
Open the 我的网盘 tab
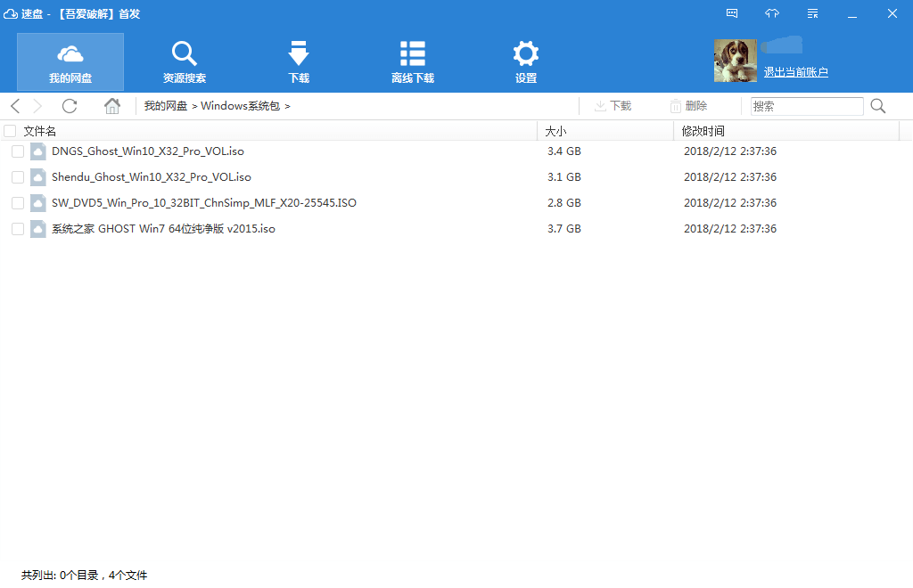pos(70,62)
